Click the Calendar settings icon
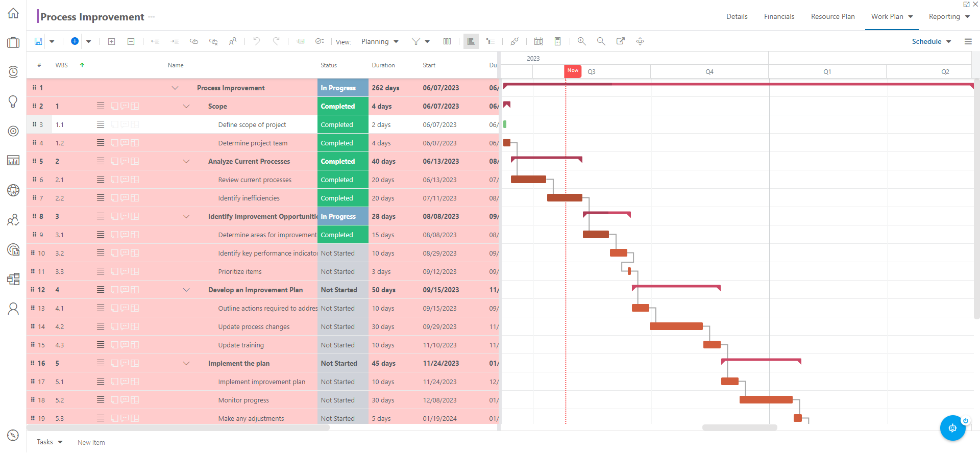 pyautogui.click(x=538, y=41)
